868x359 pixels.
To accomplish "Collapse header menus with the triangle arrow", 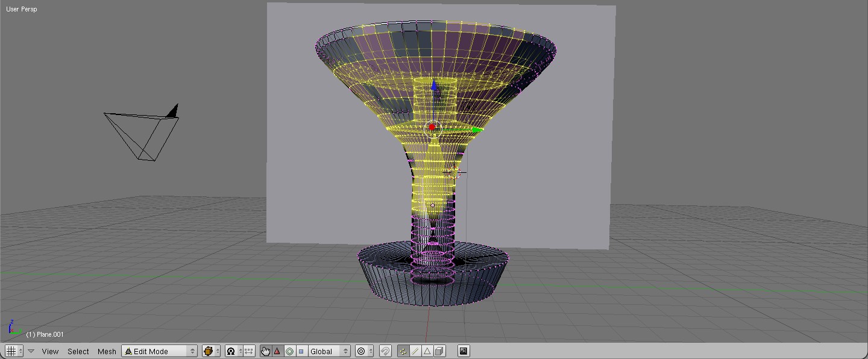I will 31,351.
